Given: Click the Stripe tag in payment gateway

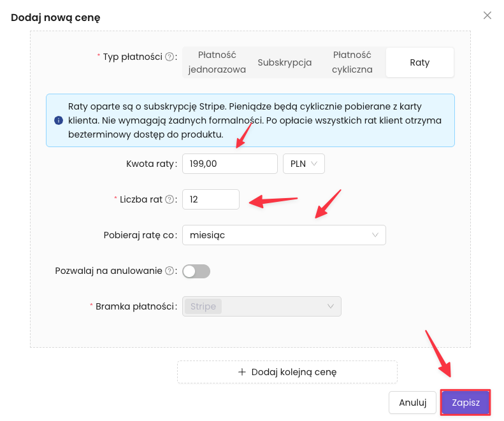Looking at the screenshot, I should tap(203, 306).
